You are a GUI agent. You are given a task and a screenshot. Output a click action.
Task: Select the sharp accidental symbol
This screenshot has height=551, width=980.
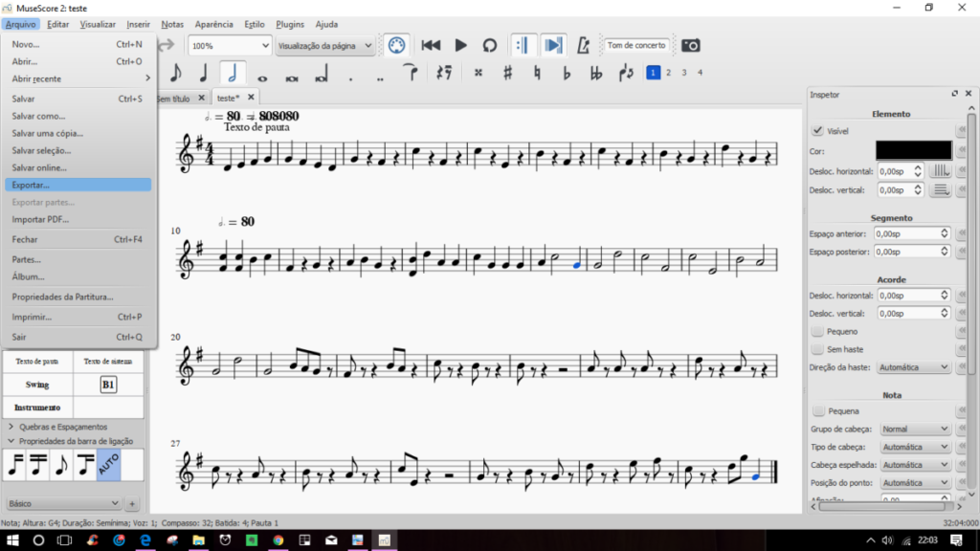[x=507, y=73]
